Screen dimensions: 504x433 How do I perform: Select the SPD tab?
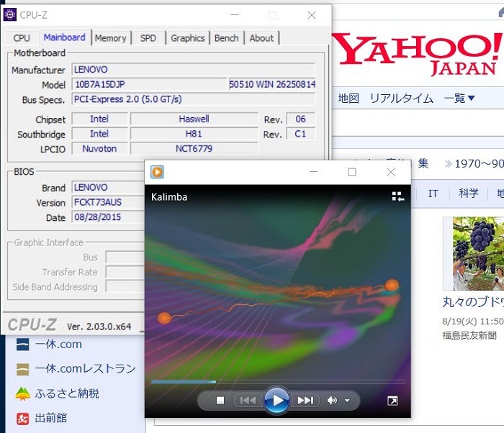(148, 38)
